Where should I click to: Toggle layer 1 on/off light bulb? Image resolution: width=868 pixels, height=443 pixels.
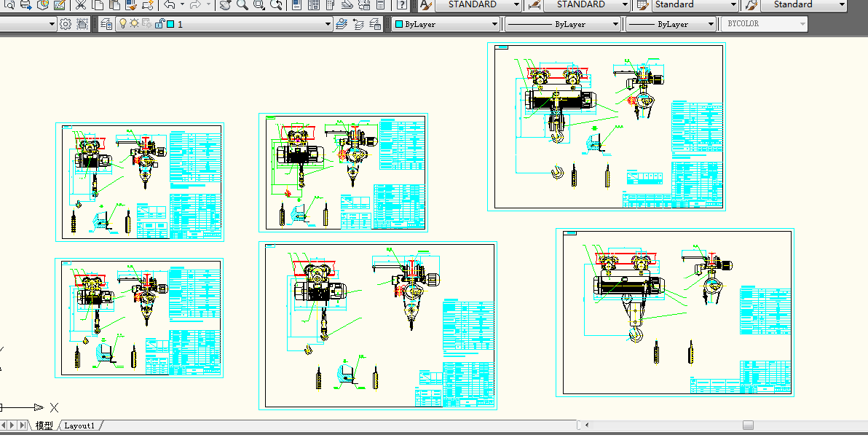[123, 24]
